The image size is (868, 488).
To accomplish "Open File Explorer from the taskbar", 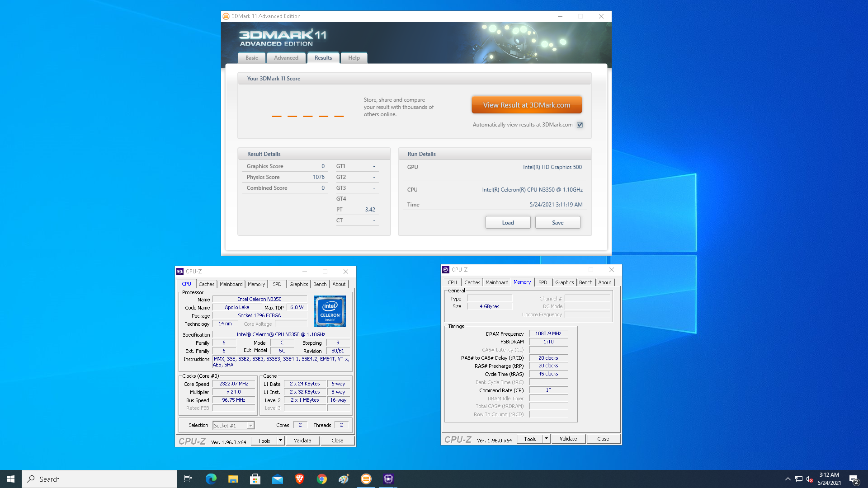I will coord(233,479).
